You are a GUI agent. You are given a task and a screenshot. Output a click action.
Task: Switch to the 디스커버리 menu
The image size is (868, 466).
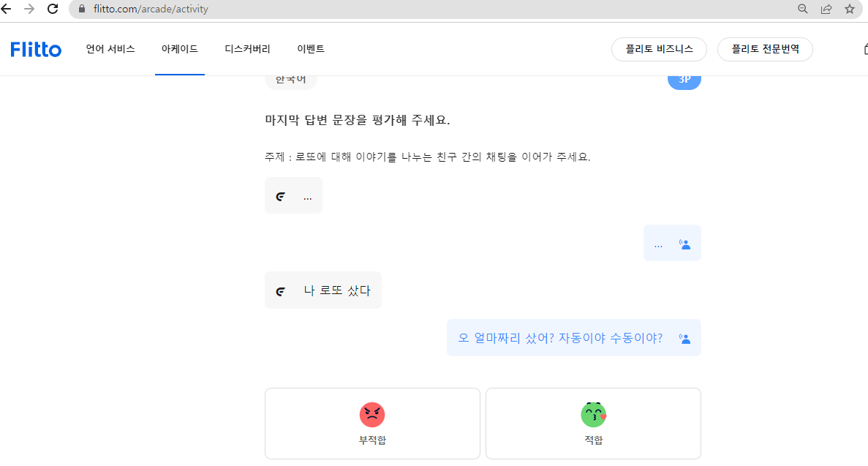246,49
